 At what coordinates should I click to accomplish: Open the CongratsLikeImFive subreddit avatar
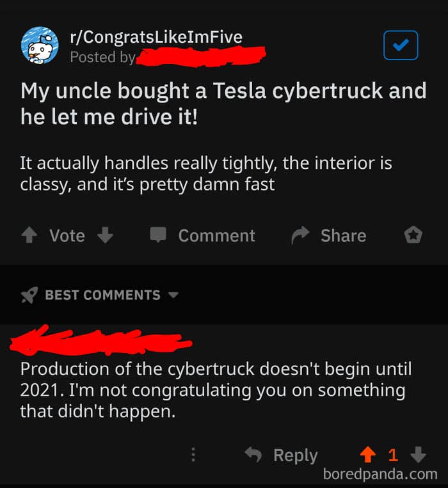point(40,45)
